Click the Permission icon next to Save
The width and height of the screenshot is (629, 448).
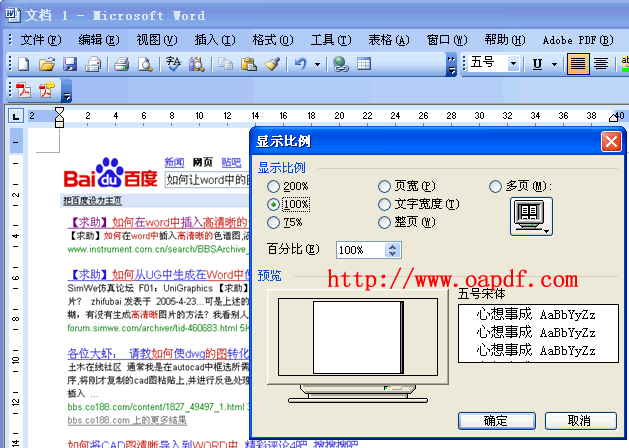click(93, 64)
